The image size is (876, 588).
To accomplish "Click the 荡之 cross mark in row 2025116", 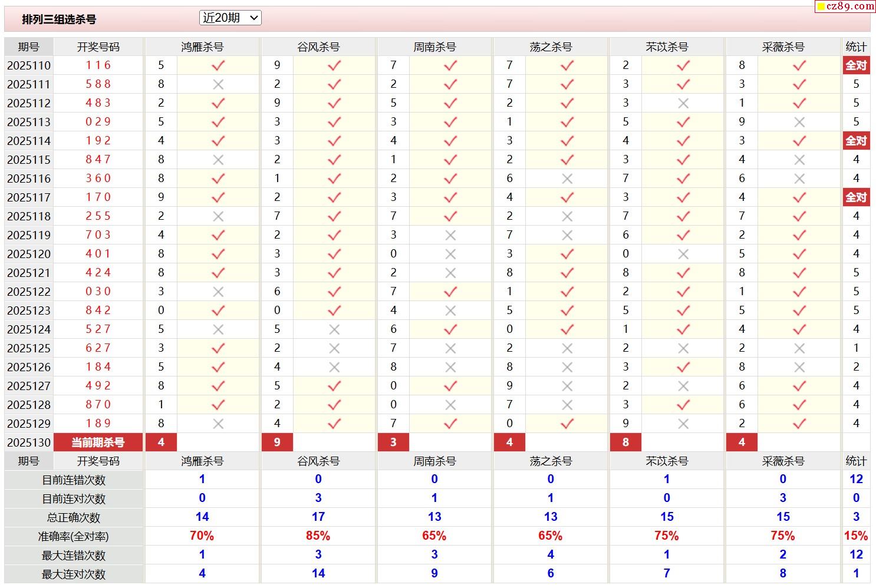I will (x=567, y=179).
